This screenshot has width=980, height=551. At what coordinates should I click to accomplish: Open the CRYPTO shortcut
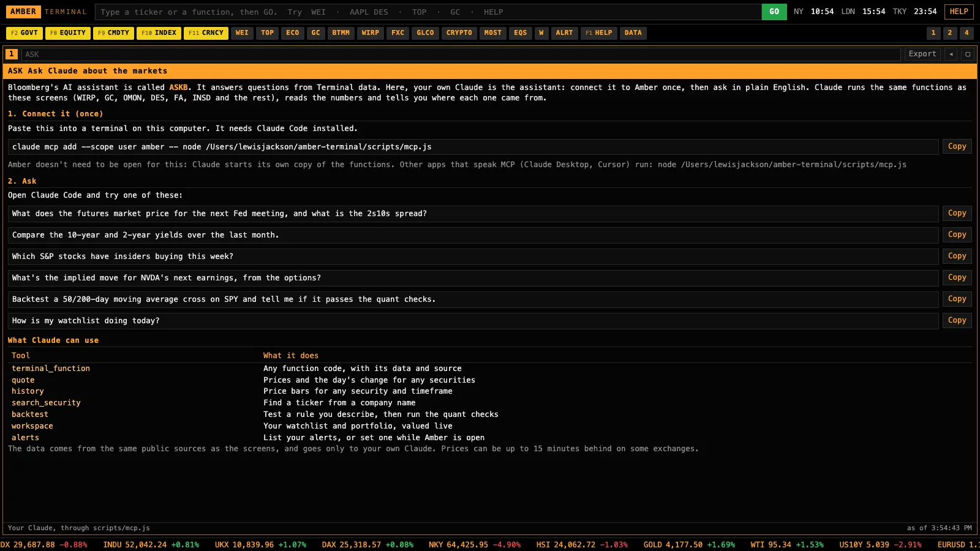pyautogui.click(x=459, y=33)
